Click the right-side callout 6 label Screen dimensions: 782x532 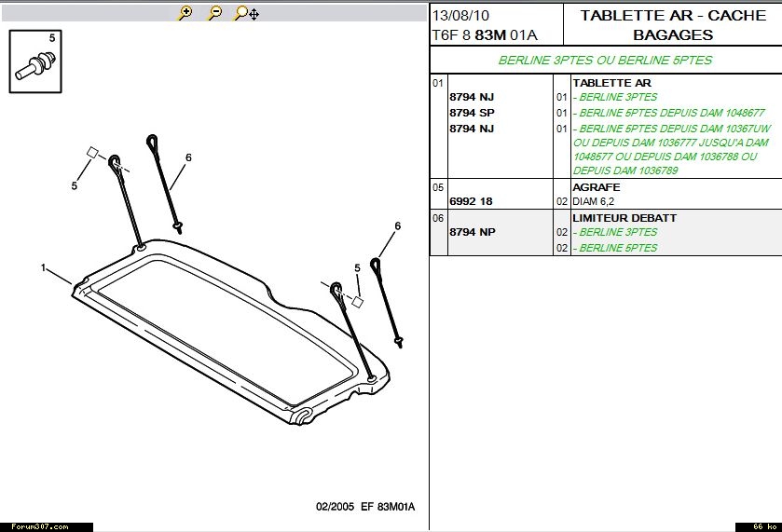pyautogui.click(x=397, y=226)
